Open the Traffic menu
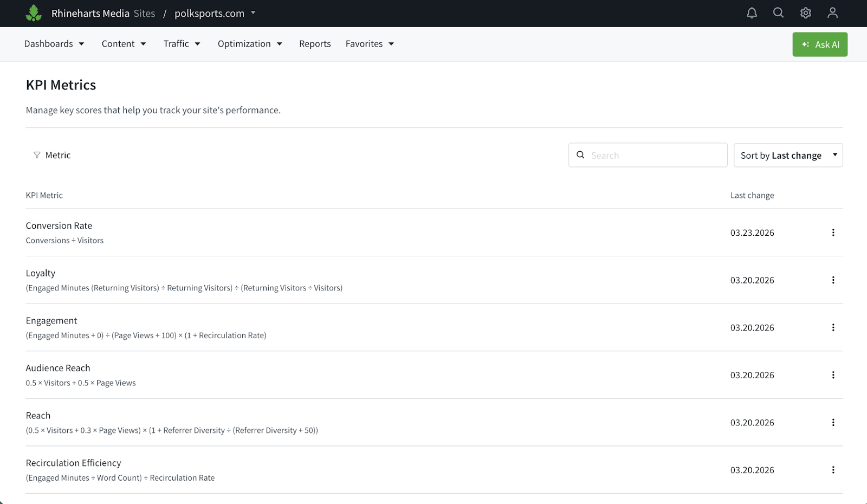Image resolution: width=867 pixels, height=504 pixels. coord(182,44)
